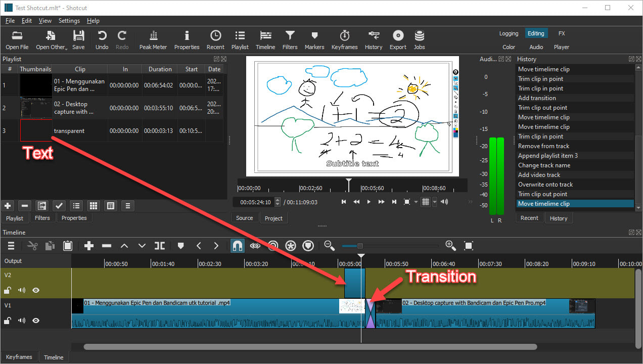643x364 pixels.
Task: Open the playlist menu button
Action: click(x=127, y=206)
